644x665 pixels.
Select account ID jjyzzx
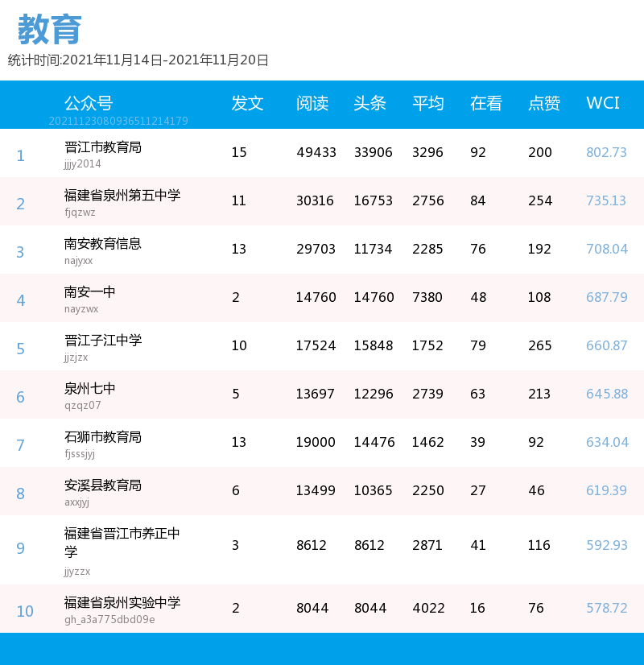77,572
